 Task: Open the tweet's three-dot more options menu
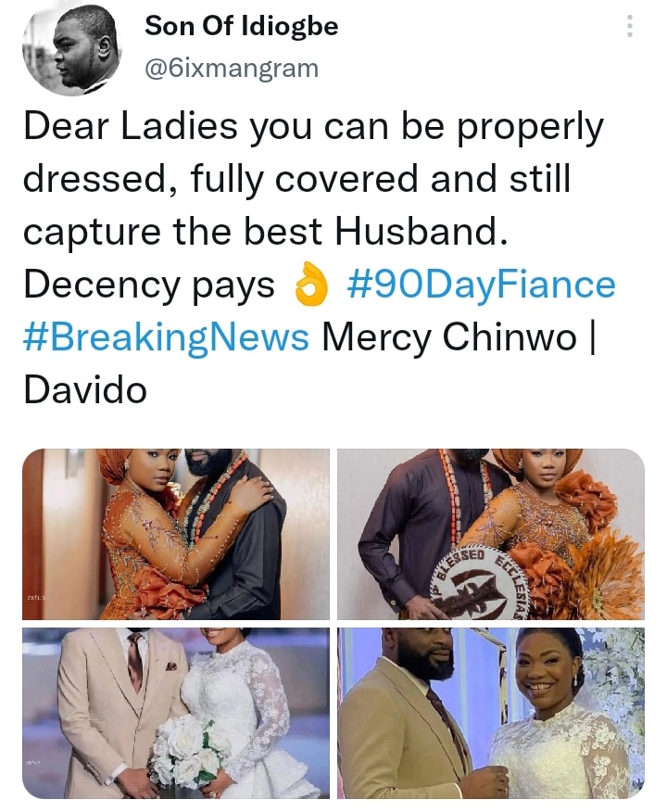point(630,26)
